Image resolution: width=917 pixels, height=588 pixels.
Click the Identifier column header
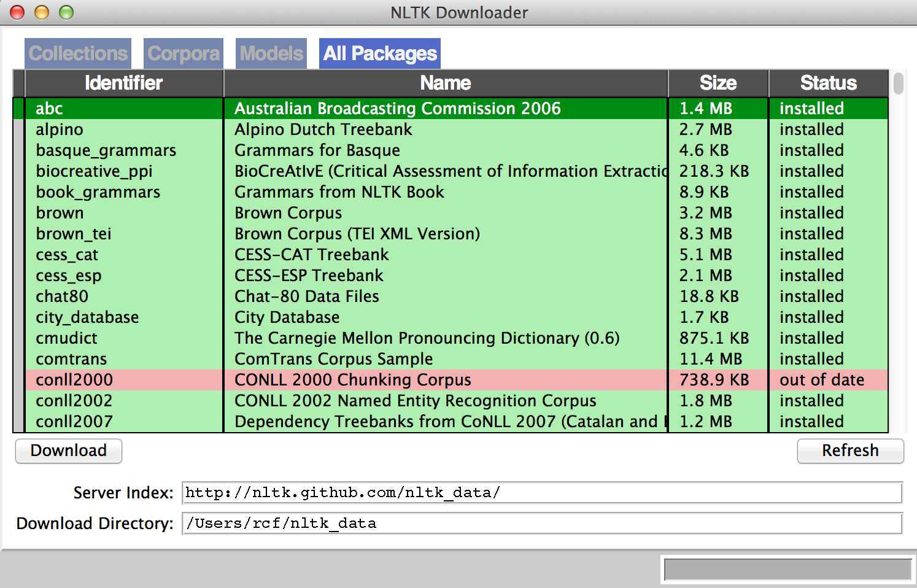tap(124, 83)
